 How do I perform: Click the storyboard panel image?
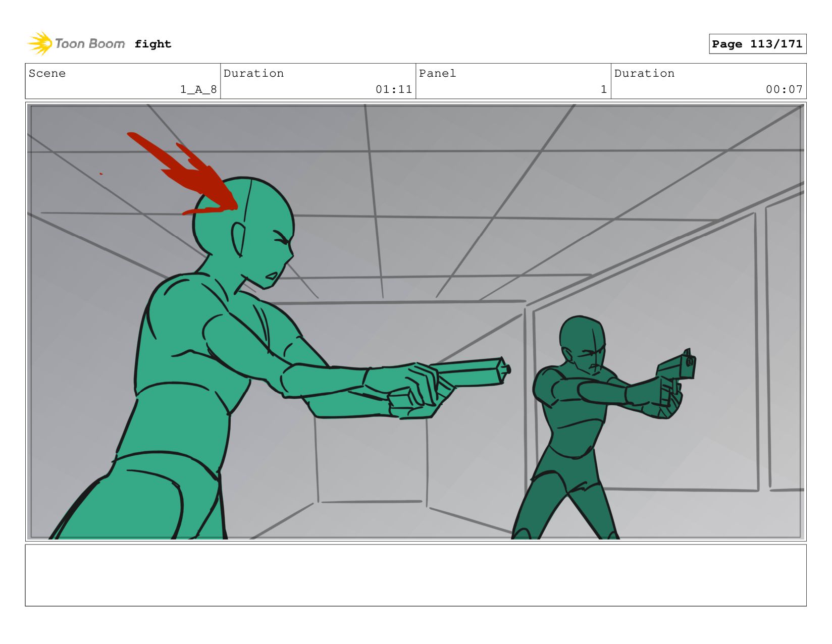pyautogui.click(x=415, y=321)
